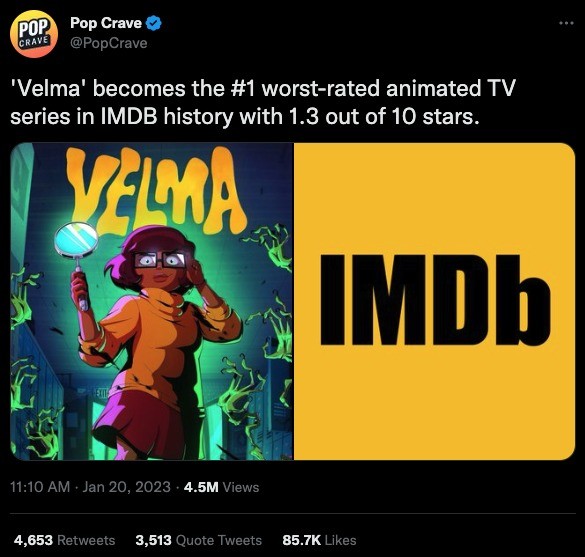Open the 3,513 Quote Tweets list
The image size is (585, 557).
(198, 540)
